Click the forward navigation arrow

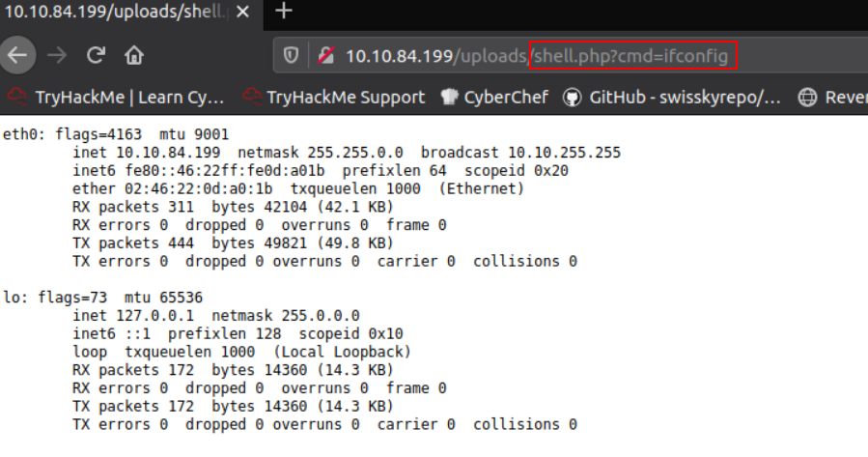pyautogui.click(x=56, y=55)
